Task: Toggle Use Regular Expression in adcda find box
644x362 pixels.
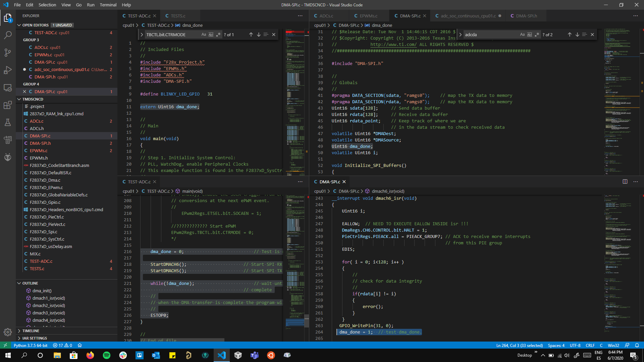Action: pos(537,35)
